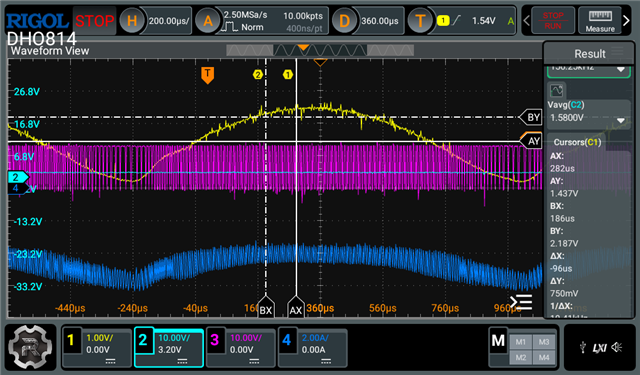Click the LXI network status icon
Screen dimensions: 640x375
[x=599, y=348]
